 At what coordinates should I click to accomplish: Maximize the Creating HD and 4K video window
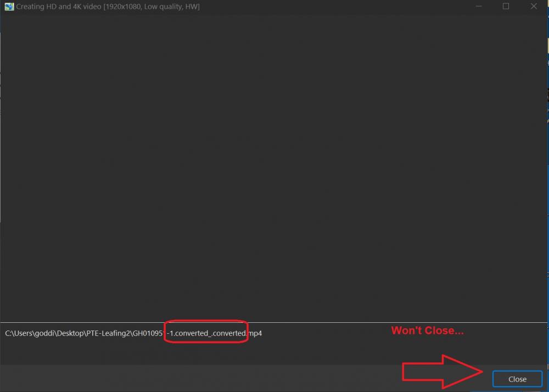[506, 6]
